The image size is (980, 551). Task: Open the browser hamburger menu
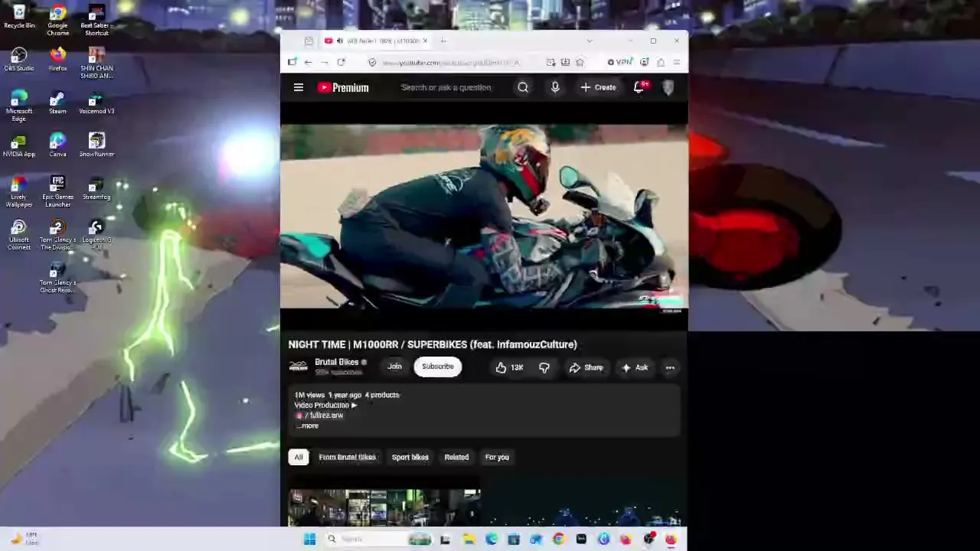[677, 62]
